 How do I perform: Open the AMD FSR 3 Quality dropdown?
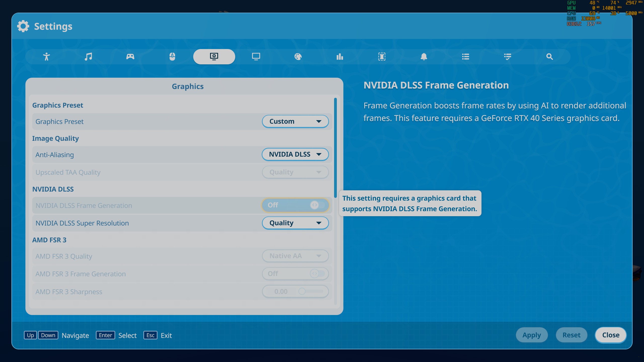coord(295,256)
